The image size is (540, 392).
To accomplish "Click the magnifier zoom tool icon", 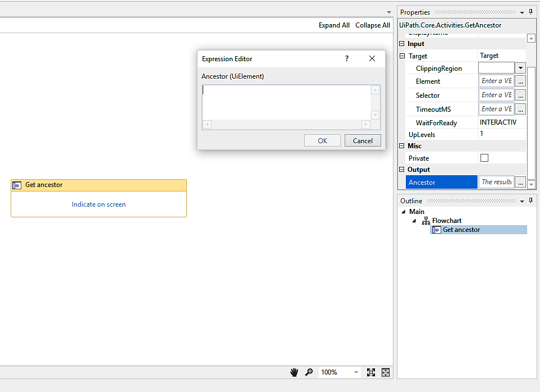I will [309, 372].
